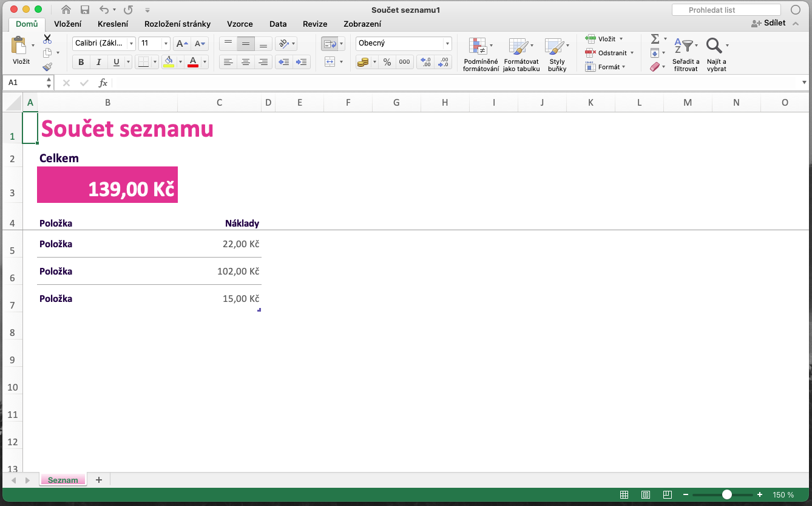Screen dimensions: 812x506
Task: Click the zoom slider handle
Action: pos(726,494)
